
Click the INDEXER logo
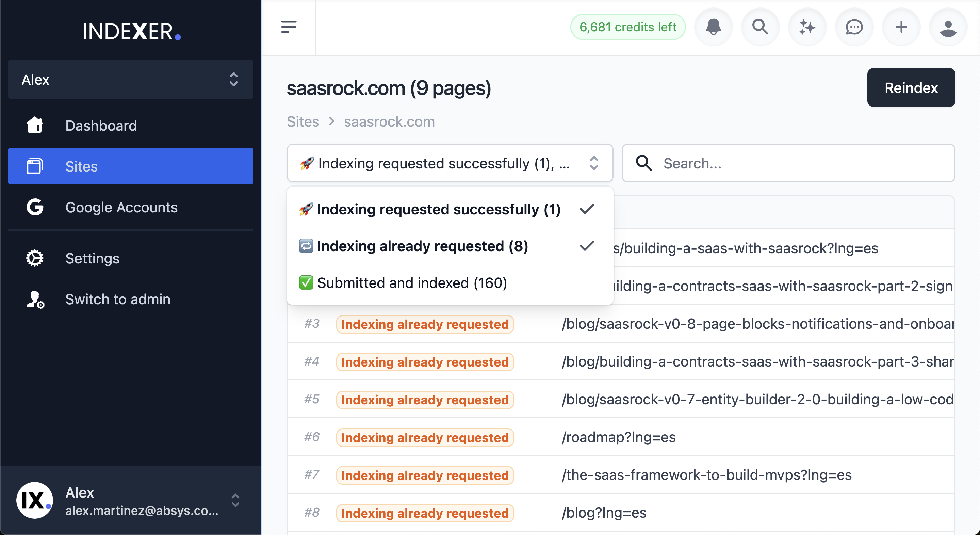(131, 31)
